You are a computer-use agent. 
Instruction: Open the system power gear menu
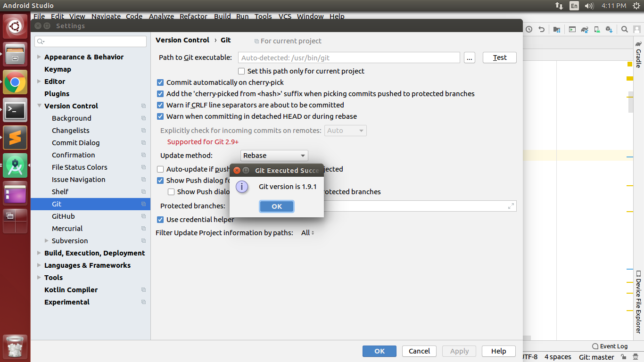(x=636, y=6)
